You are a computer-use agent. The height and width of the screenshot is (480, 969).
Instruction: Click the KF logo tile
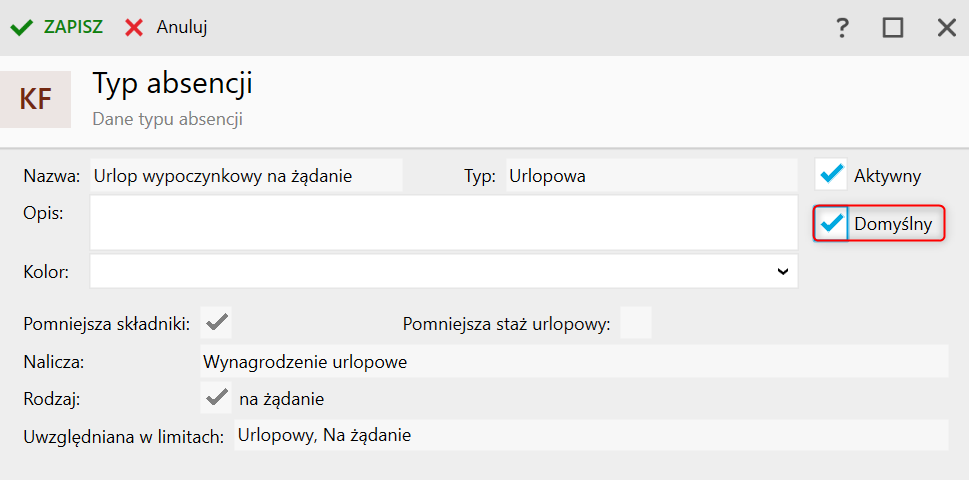[x=36, y=99]
